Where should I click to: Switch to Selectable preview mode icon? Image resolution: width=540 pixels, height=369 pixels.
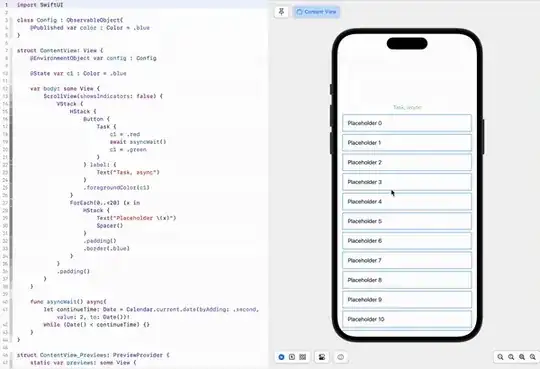[292, 357]
